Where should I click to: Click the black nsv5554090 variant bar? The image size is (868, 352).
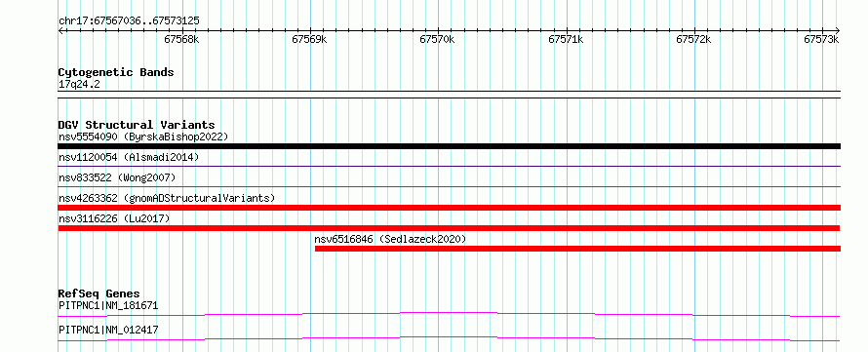point(449,146)
